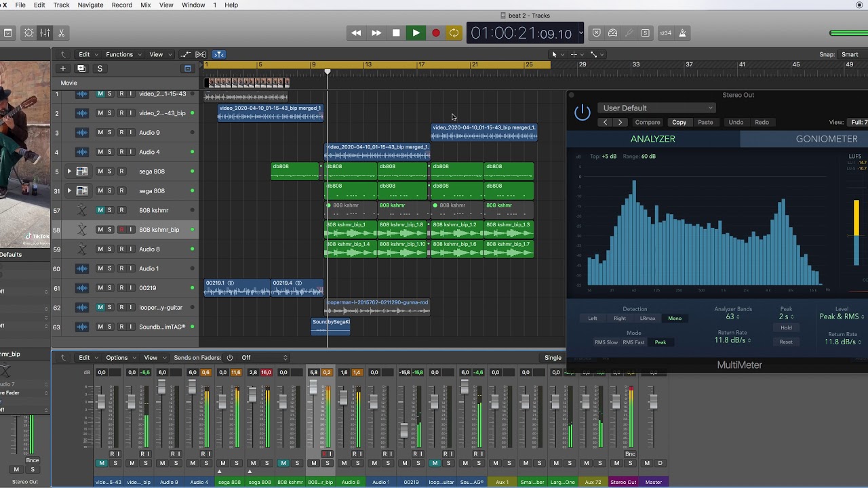Toggle the yellow Cycle mode button
Screen dimensions: 868x488
454,33
